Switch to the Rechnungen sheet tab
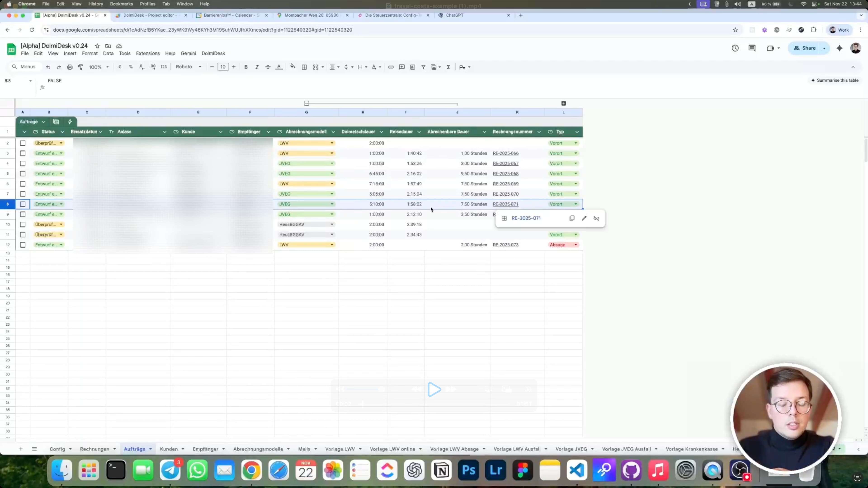The height and width of the screenshot is (488, 868). pos(95,449)
